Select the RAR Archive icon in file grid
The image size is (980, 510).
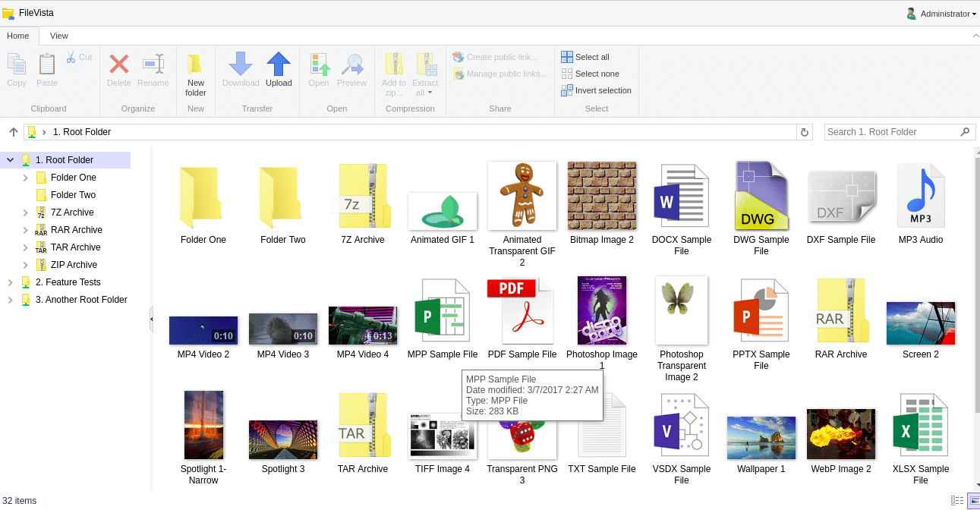(841, 310)
